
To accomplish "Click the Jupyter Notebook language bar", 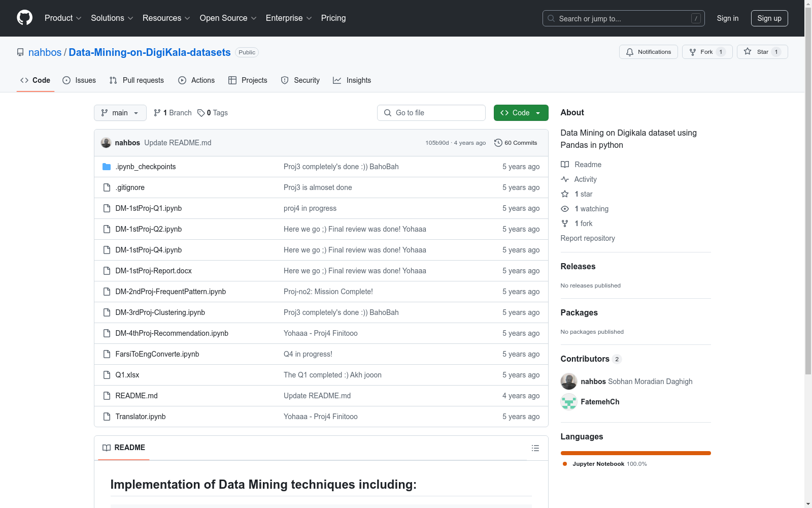I will (x=636, y=453).
